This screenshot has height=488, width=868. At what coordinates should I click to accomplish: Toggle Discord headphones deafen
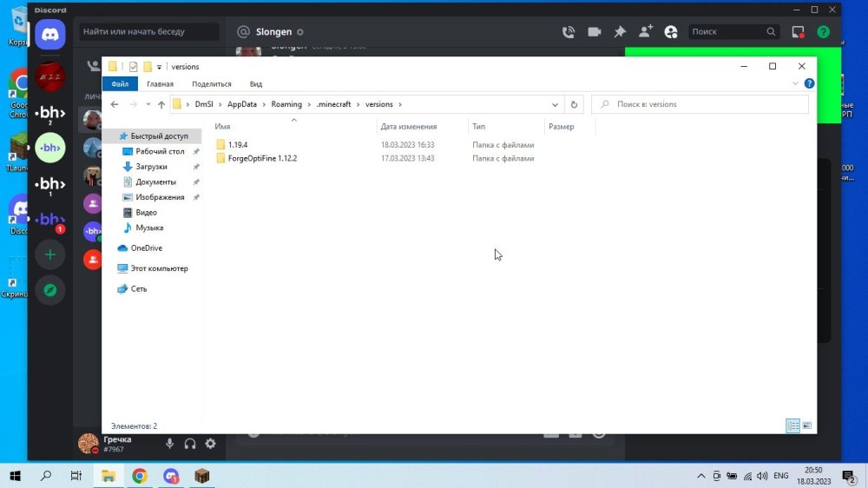coord(190,444)
